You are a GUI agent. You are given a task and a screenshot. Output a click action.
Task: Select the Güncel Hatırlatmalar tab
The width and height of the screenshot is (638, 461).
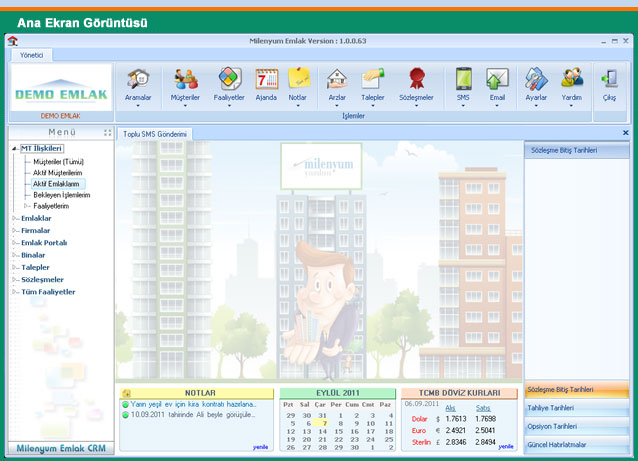pyautogui.click(x=577, y=445)
